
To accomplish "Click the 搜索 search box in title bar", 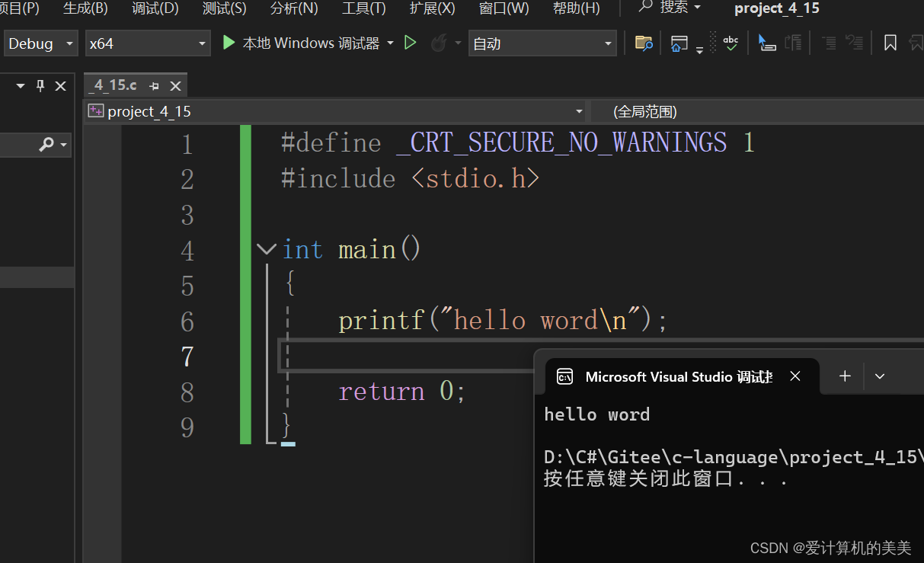I will tap(670, 8).
